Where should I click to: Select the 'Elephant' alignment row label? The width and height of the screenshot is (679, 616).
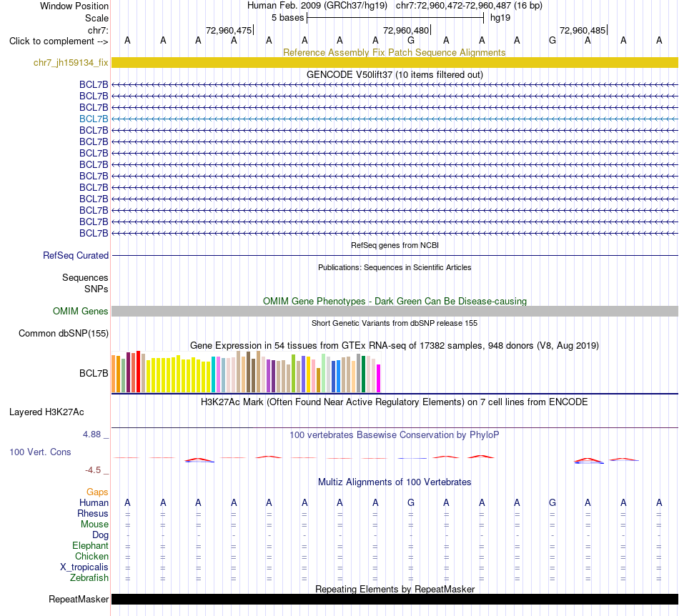90,545
